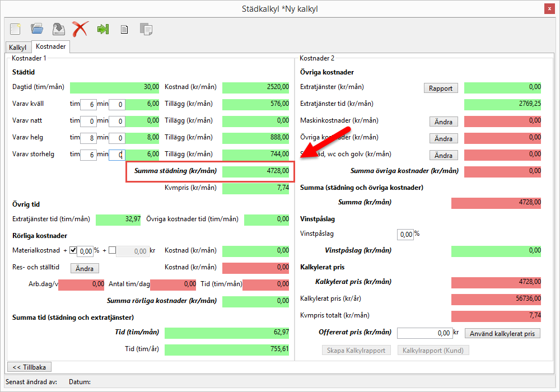Close the Städkalkyl window
The width and height of the screenshot is (560, 392).
[x=548, y=8]
